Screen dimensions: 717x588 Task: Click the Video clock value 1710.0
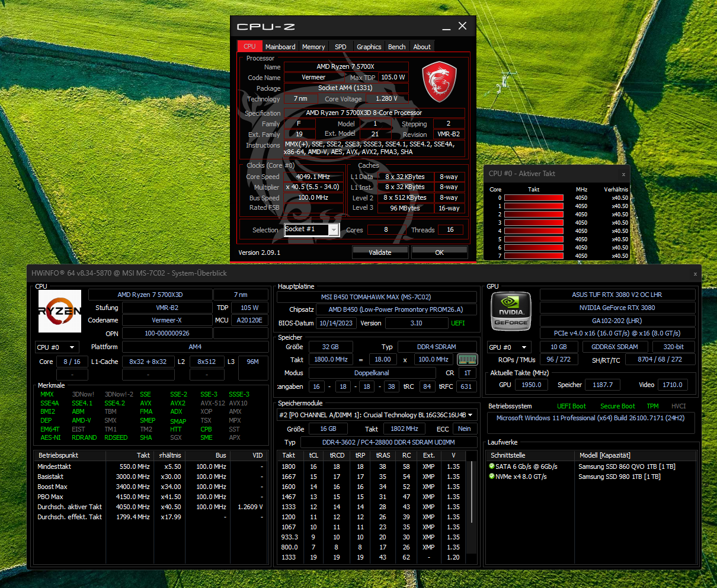[x=673, y=385]
